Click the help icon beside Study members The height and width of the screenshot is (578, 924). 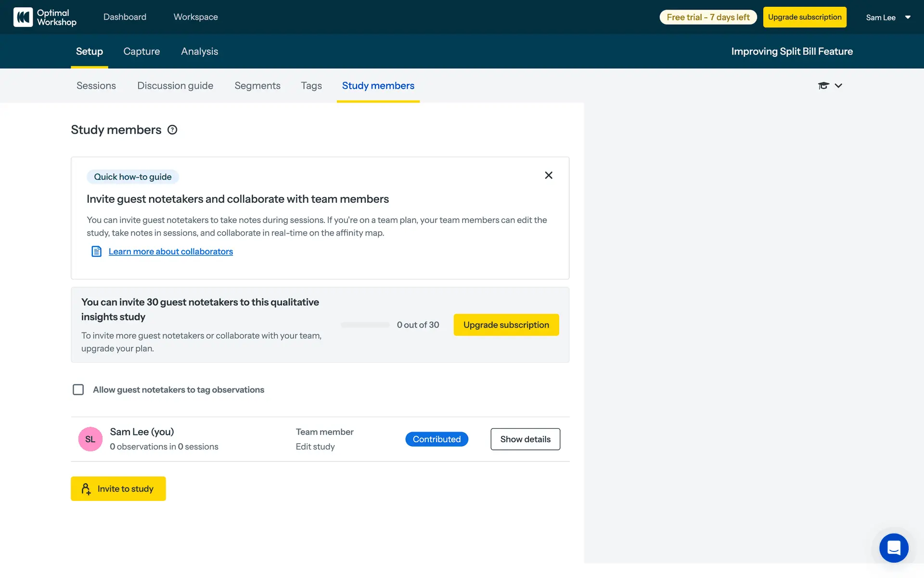tap(172, 130)
